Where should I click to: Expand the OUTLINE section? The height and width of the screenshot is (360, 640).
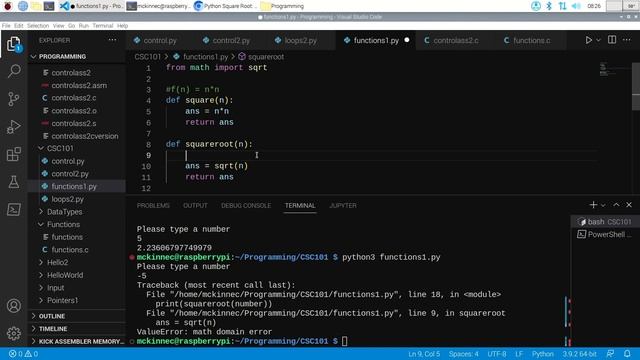77,316
